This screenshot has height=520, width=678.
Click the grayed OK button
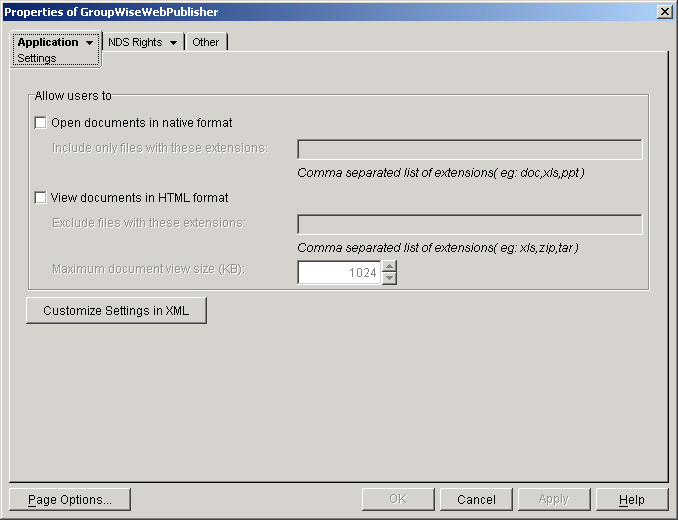point(398,500)
